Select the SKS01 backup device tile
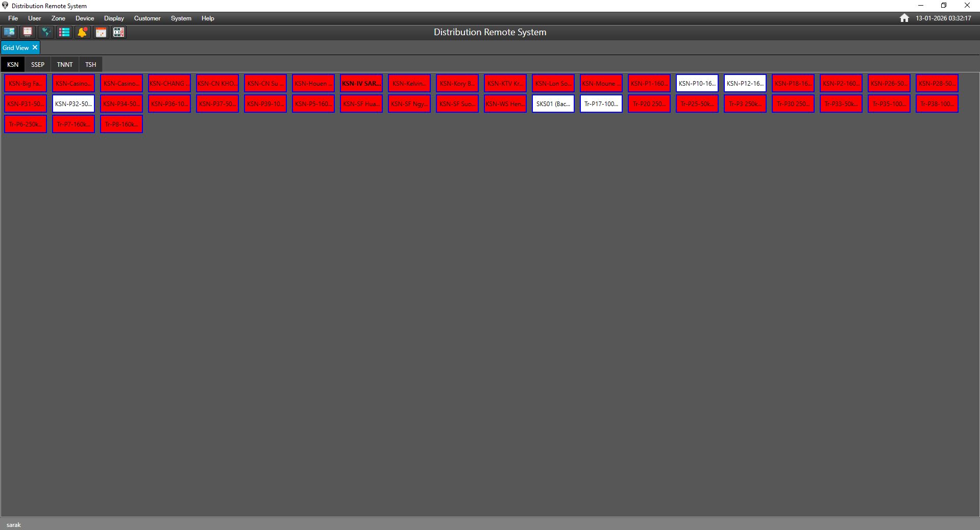 (553, 104)
